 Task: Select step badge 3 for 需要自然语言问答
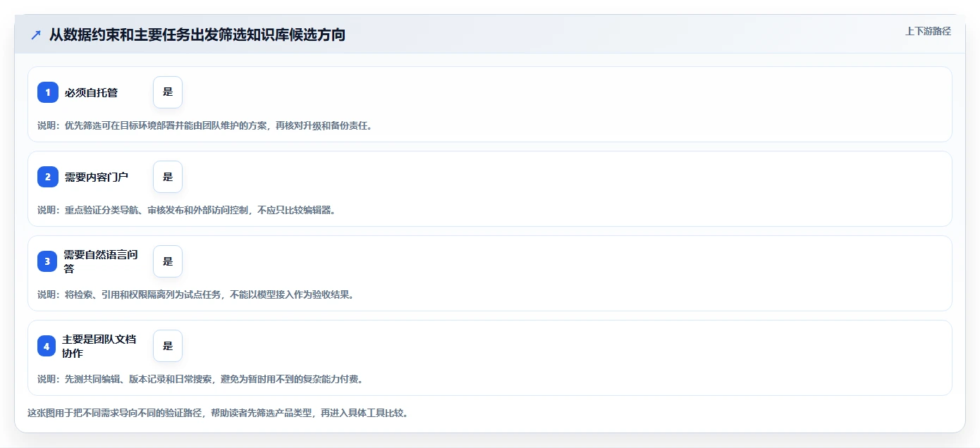pyautogui.click(x=48, y=261)
